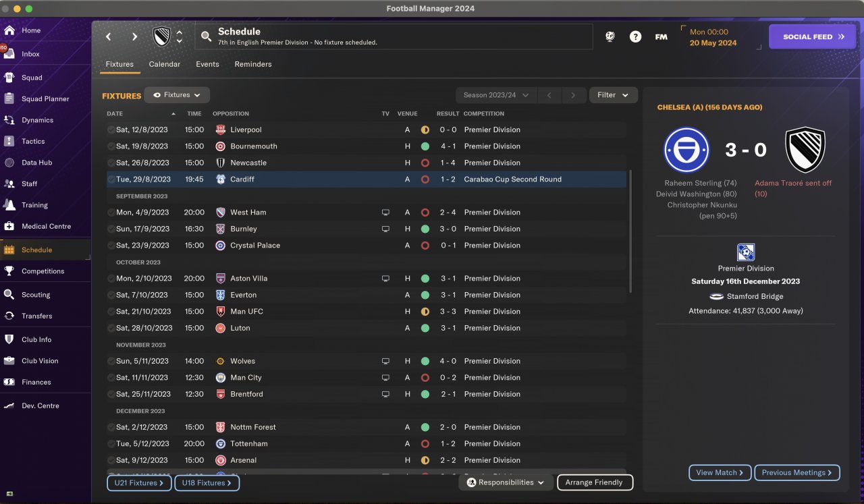
Task: Open the Medical Centre icon
Action: coord(9,226)
